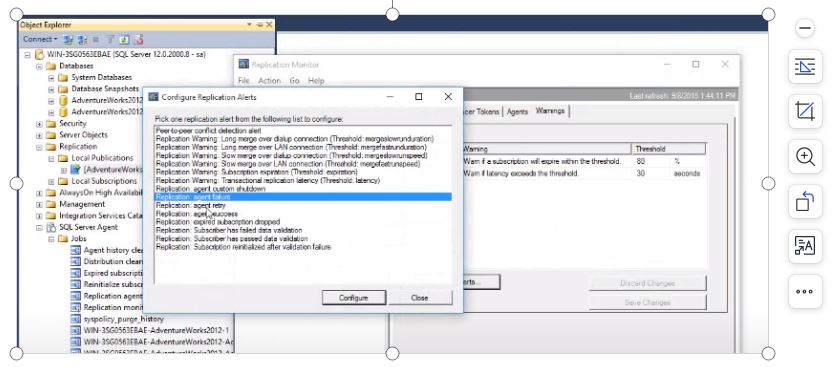
Task: Collapse the floating image toolbar with minus button
Action: 805,28
